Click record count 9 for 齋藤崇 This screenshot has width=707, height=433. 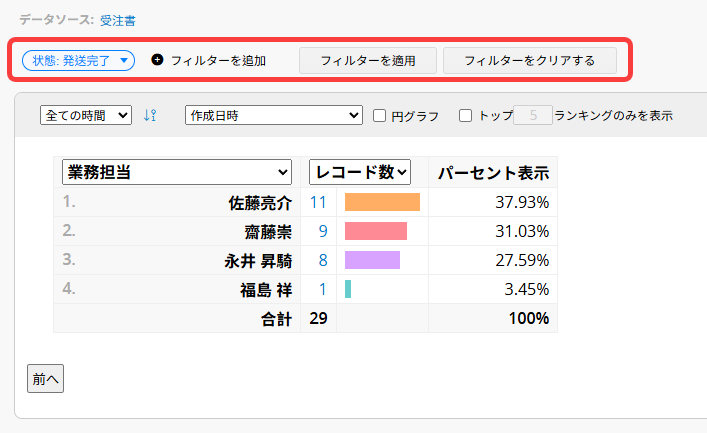point(322,231)
